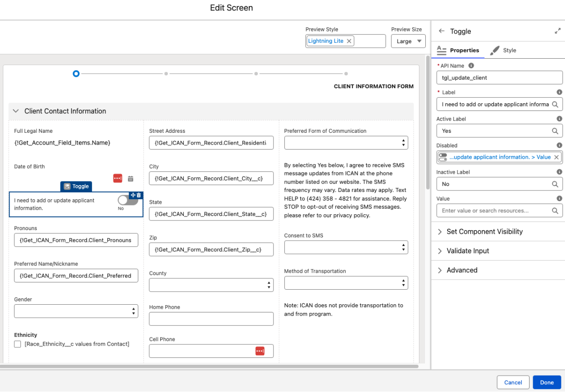Image resolution: width=565 pixels, height=392 pixels.
Task: Click the City input field
Action: point(211,179)
